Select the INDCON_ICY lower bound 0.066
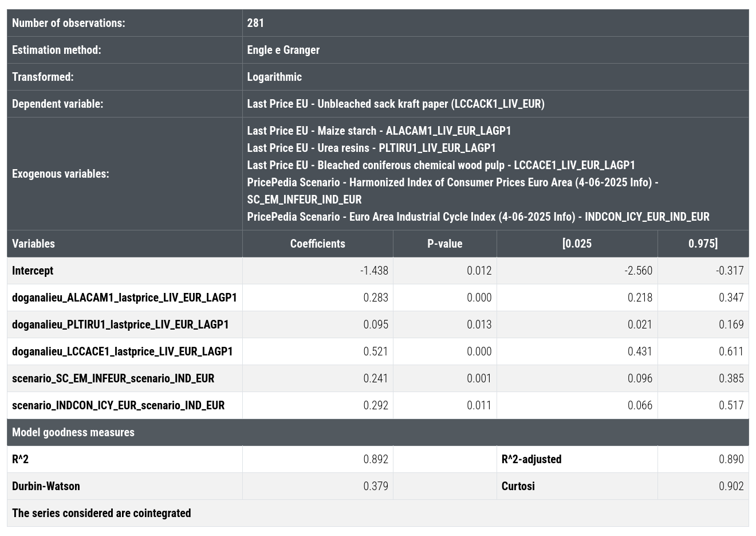The image size is (756, 536). coord(640,405)
